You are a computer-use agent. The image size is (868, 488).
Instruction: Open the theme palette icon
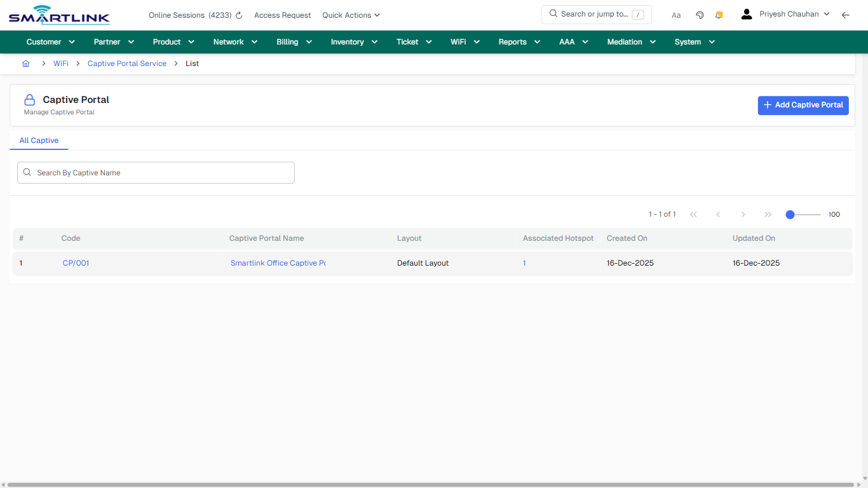pos(700,14)
